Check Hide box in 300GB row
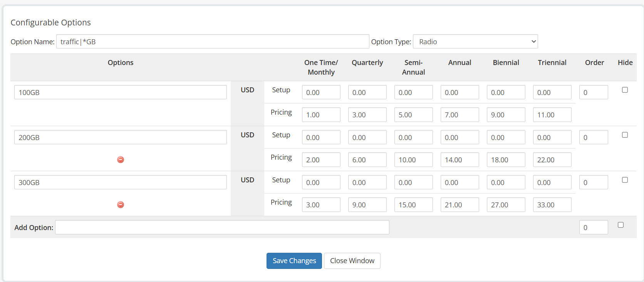The height and width of the screenshot is (282, 644). [x=625, y=180]
